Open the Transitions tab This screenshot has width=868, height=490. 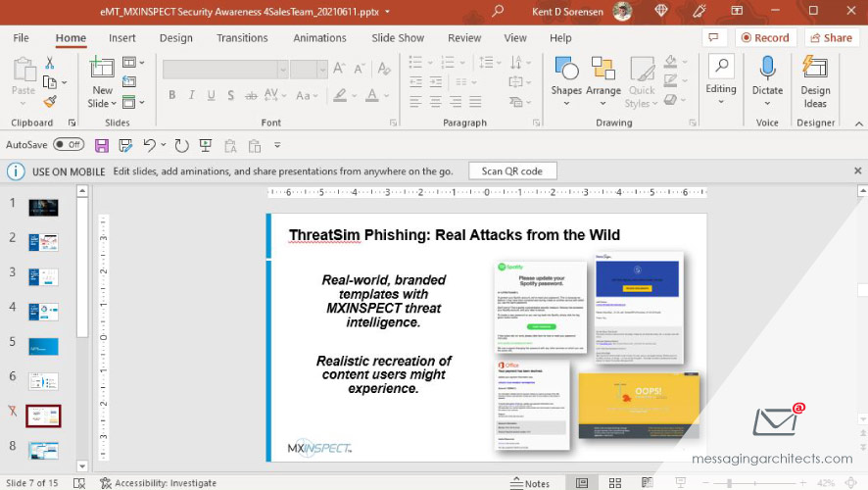(242, 38)
